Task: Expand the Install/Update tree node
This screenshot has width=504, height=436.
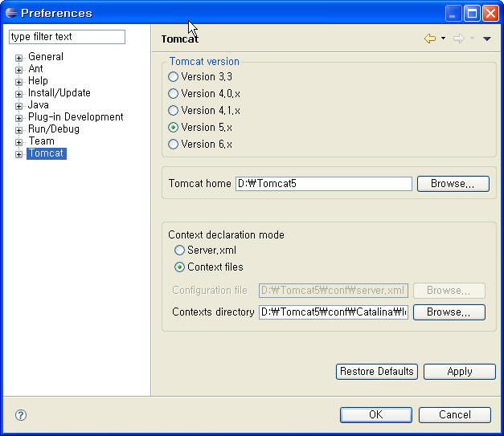Action: tap(18, 94)
